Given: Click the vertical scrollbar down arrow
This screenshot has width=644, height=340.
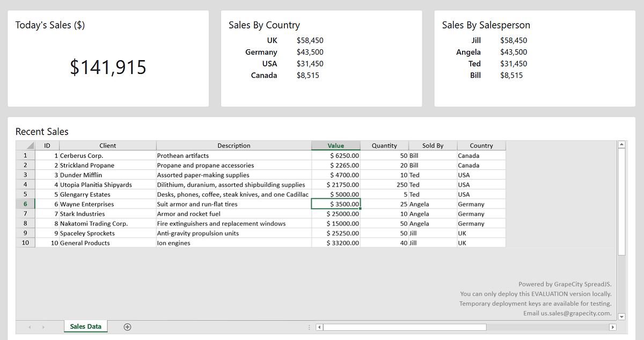Looking at the screenshot, I should click(x=621, y=316).
